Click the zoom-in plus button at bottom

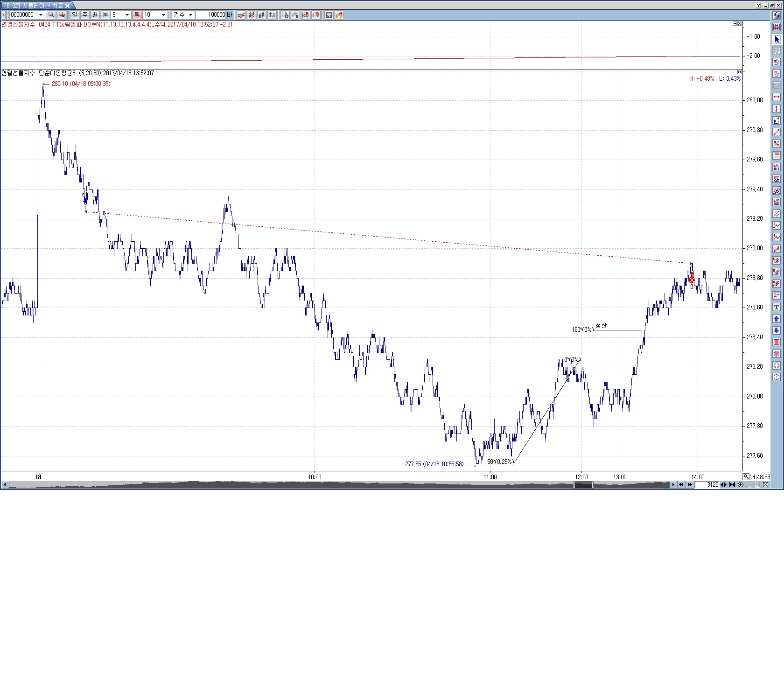point(741,485)
